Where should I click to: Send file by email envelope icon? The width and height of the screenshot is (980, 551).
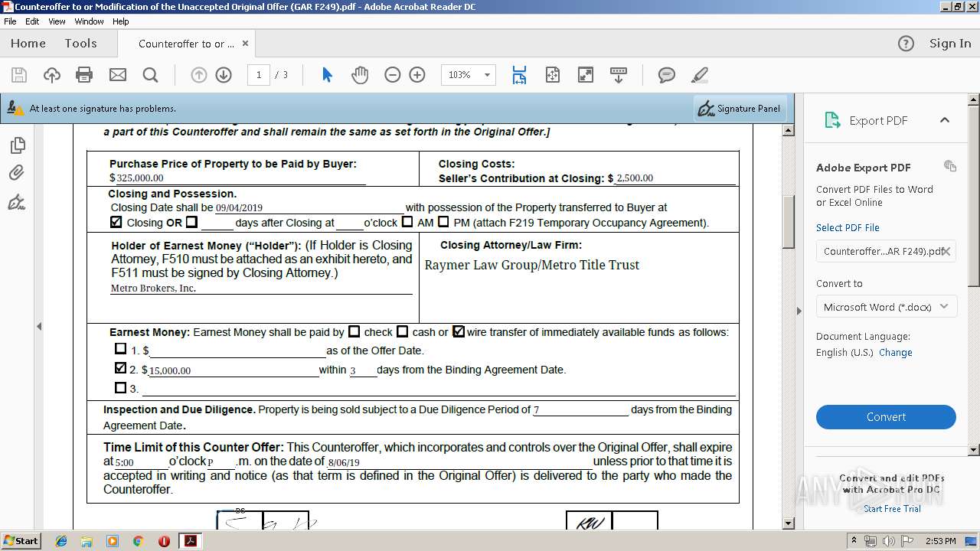point(118,75)
